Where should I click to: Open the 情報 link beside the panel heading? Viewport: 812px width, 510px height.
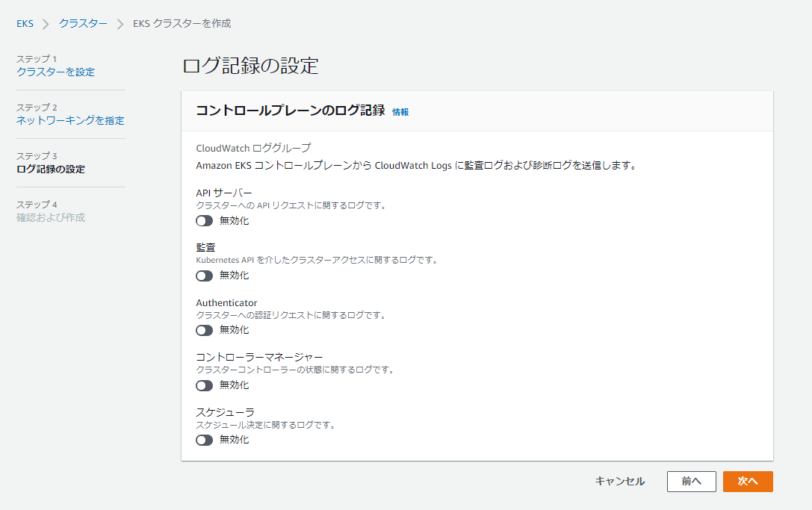400,112
